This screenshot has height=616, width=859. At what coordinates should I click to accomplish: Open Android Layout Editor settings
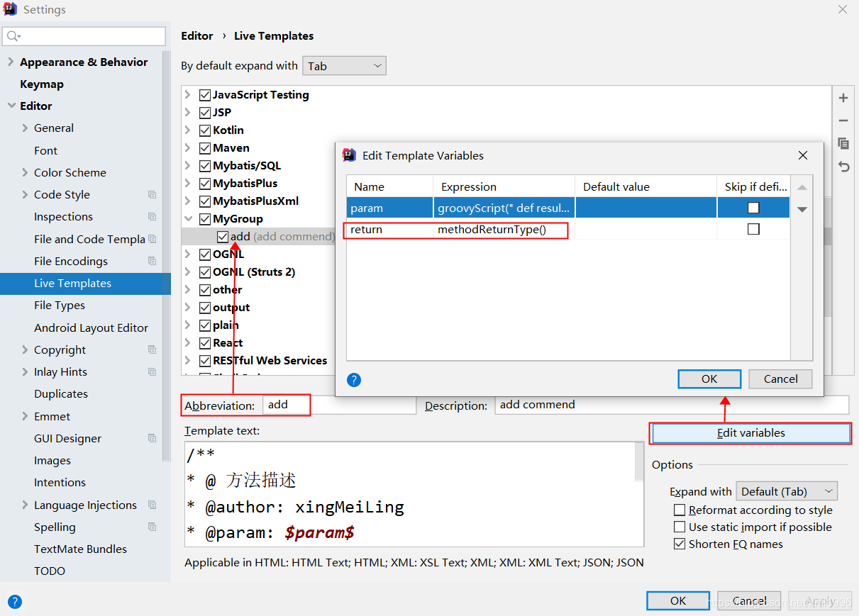pos(91,327)
